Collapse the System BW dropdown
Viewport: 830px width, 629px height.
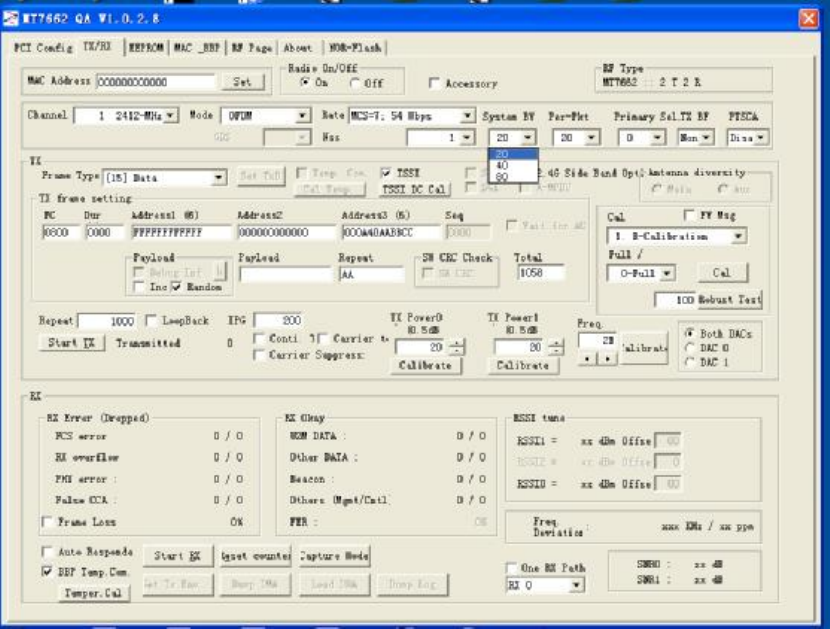528,138
